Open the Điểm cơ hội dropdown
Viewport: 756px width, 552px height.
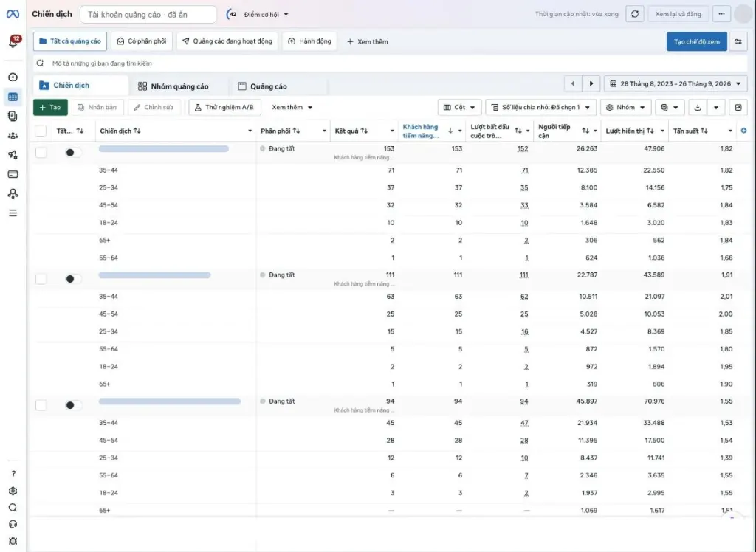click(x=266, y=15)
